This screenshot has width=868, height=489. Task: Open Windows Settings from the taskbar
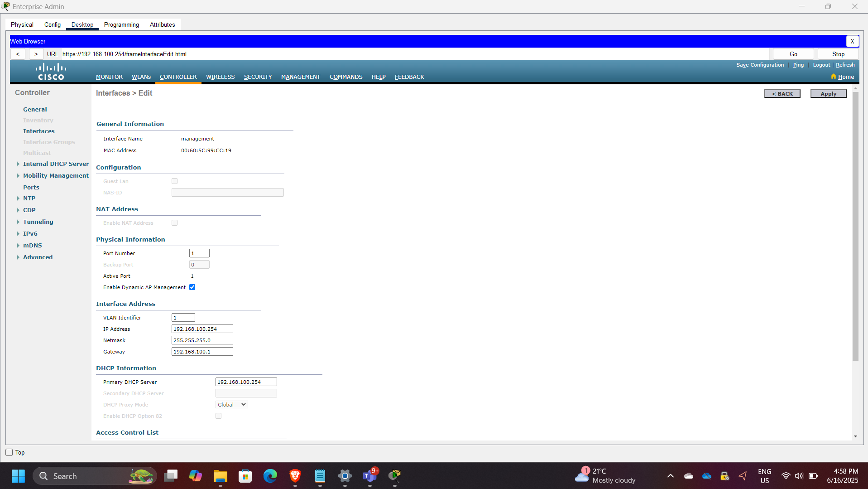coord(345,476)
